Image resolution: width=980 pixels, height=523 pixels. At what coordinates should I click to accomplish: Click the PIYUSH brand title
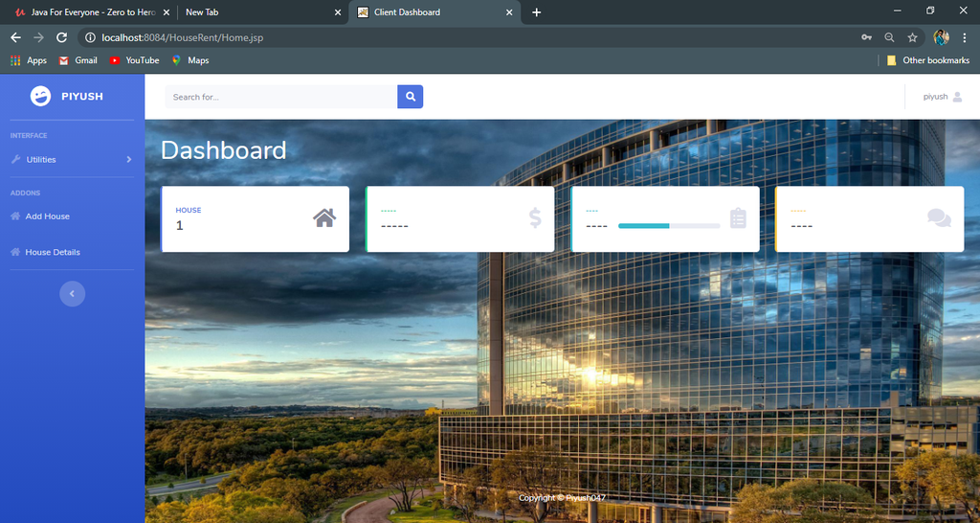(82, 97)
